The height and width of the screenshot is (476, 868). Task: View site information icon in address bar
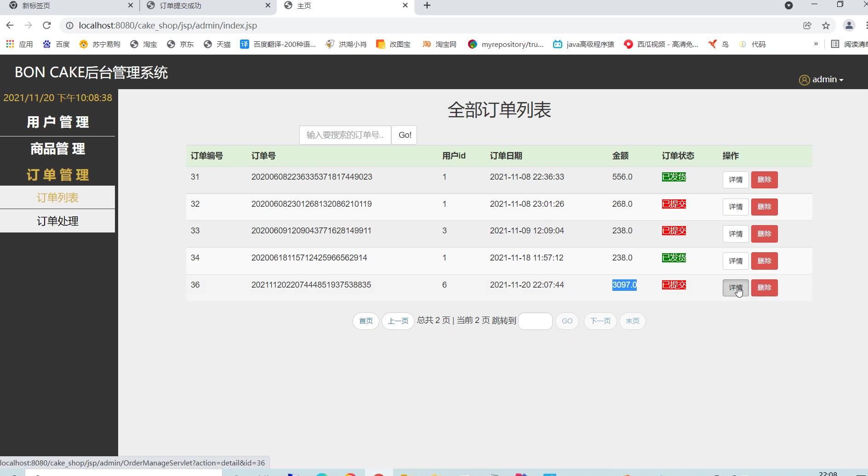(x=69, y=25)
